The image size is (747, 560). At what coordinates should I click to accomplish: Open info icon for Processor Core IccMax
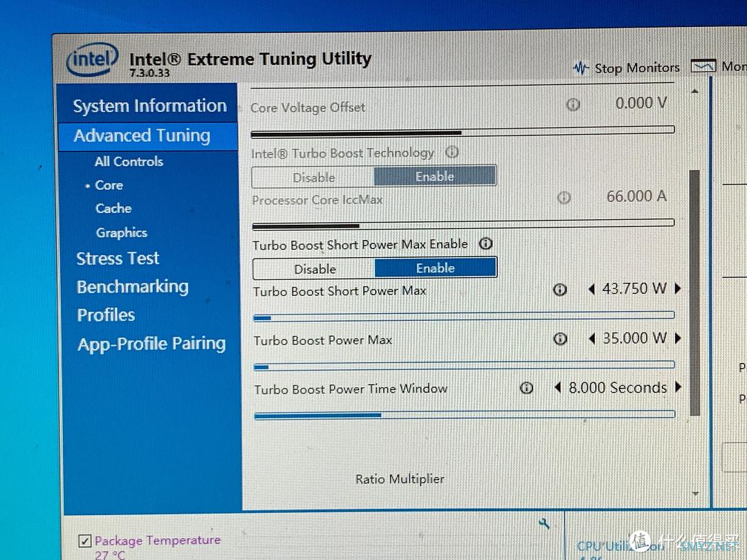(x=564, y=197)
